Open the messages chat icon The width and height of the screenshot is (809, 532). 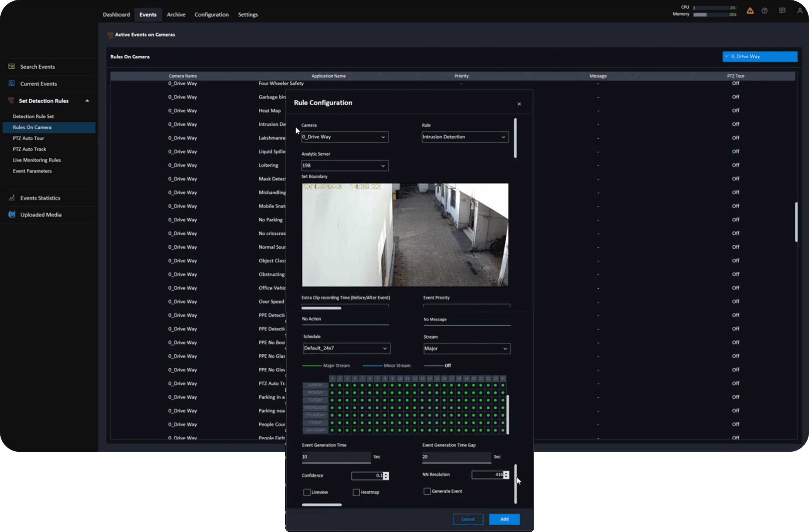click(x=782, y=11)
